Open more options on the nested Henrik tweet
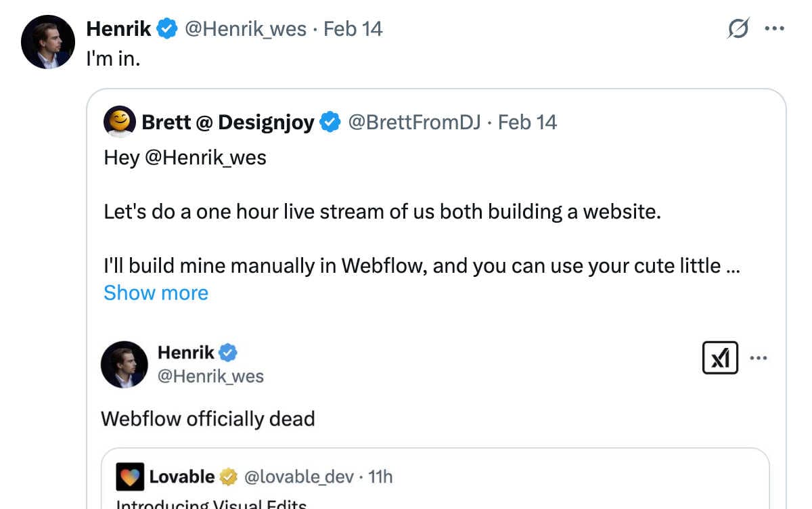The image size is (812, 509). [759, 358]
